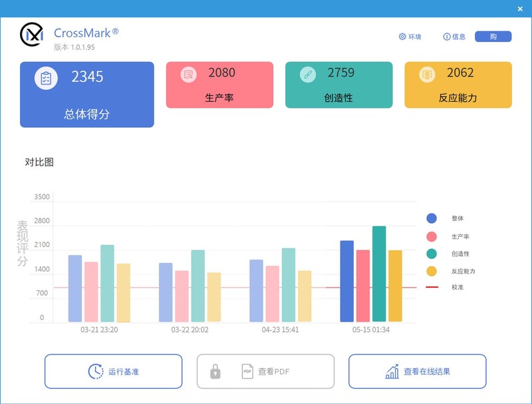This screenshot has height=404, width=532.
Task: Click the tallest teal bar for 05-15 01:34
Action: (x=380, y=273)
